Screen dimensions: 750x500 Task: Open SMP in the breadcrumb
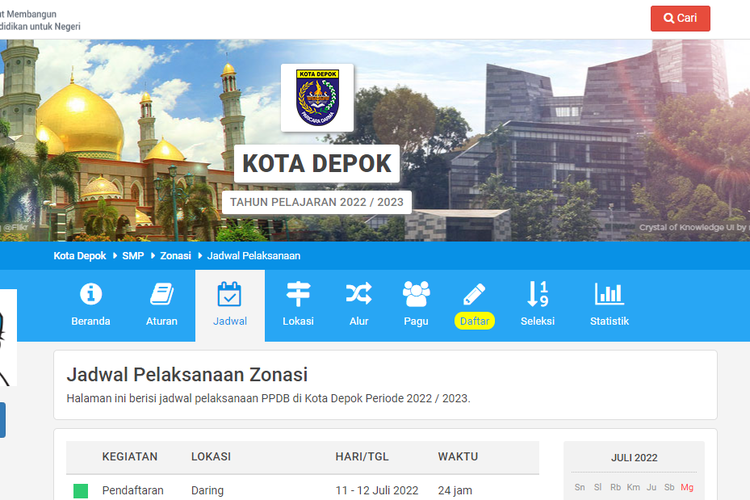click(133, 256)
